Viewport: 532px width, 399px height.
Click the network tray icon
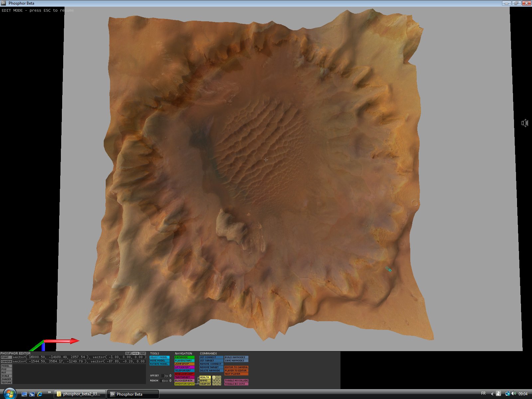coord(507,394)
